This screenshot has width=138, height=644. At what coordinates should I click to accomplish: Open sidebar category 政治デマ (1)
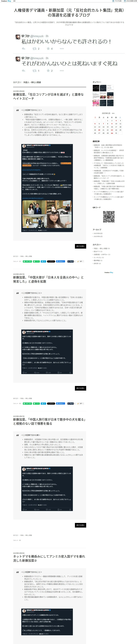98,251
